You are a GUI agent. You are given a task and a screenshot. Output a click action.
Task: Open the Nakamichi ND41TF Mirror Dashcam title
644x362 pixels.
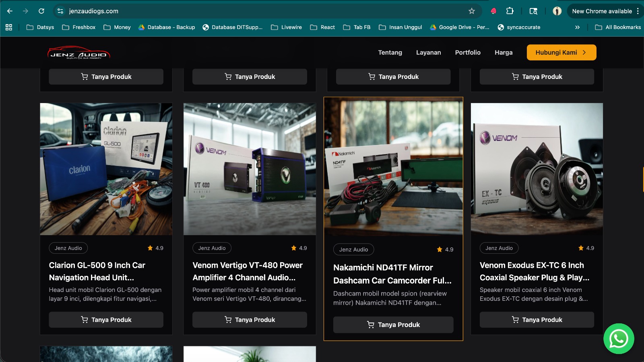392,274
